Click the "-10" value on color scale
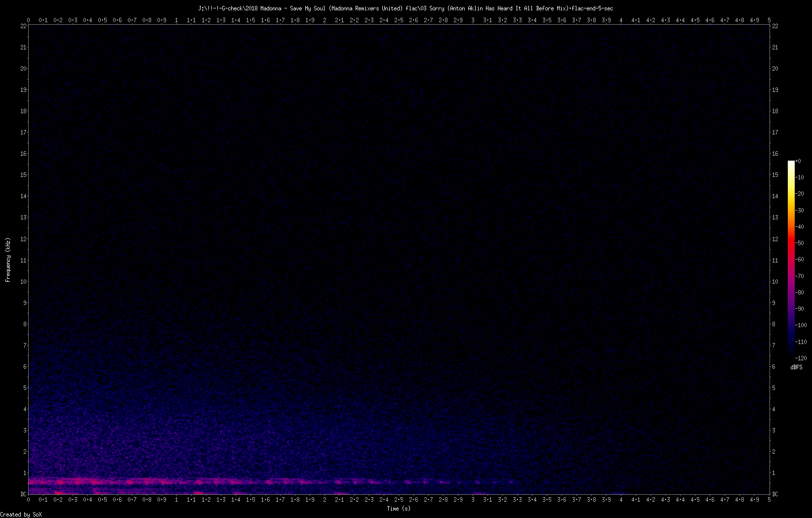812x518 pixels. [x=800, y=177]
